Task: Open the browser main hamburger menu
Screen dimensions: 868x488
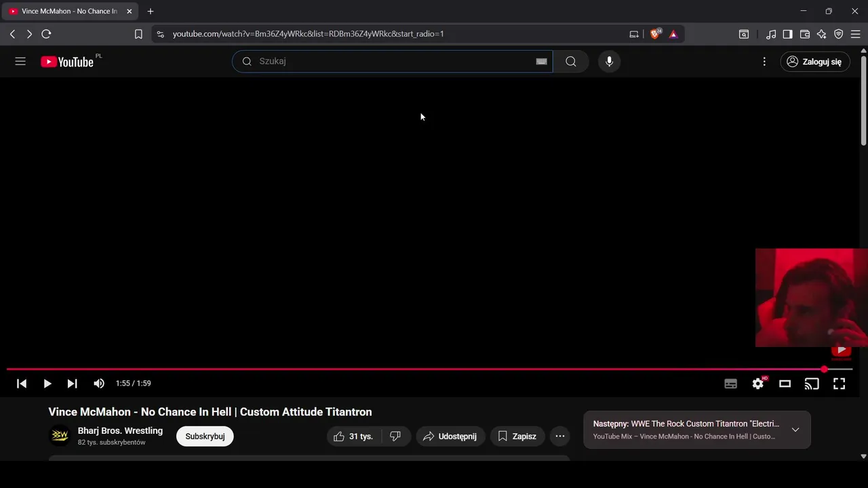Action: pos(856,34)
